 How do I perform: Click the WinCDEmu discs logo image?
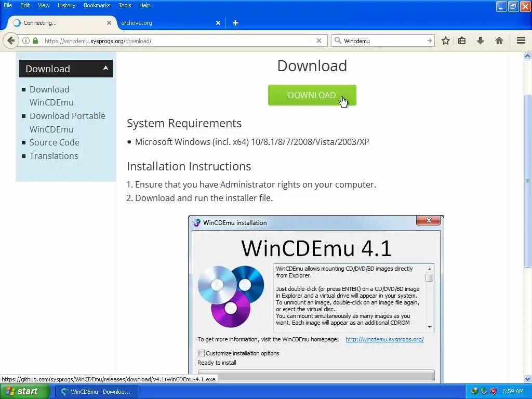click(231, 296)
